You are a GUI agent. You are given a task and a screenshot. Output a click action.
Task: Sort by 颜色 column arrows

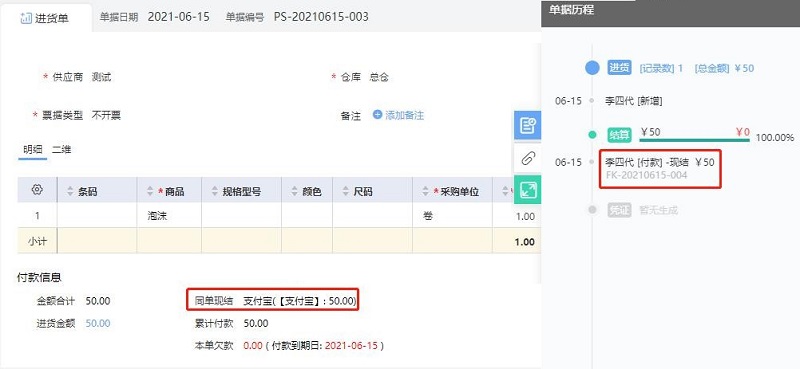coord(294,191)
